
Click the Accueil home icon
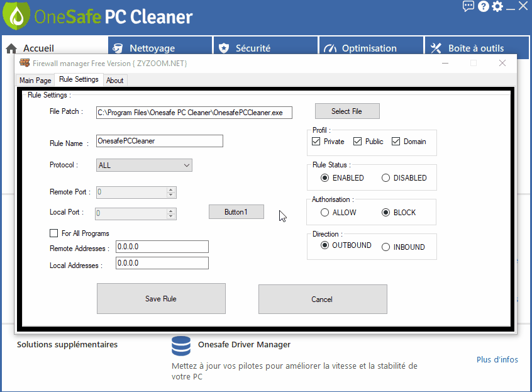(x=11, y=48)
